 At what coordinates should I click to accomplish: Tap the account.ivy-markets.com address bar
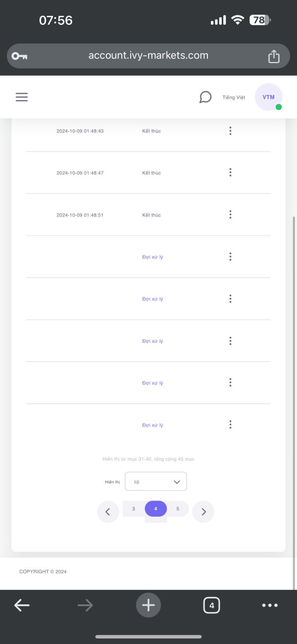148,55
